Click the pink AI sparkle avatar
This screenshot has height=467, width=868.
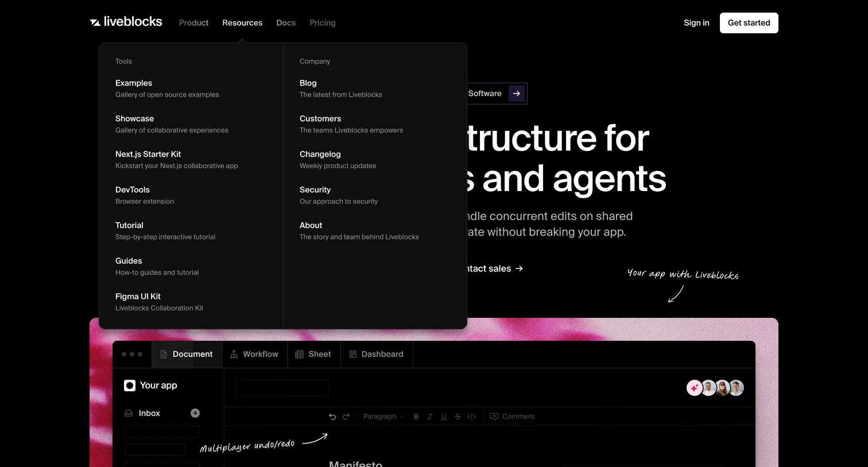tap(695, 388)
